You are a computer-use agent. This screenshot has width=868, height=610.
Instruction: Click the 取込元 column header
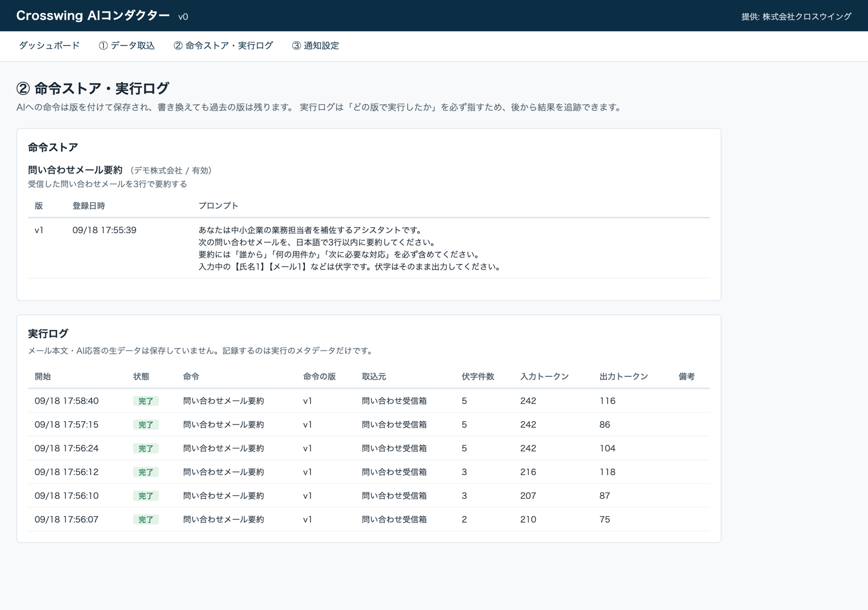[374, 377]
